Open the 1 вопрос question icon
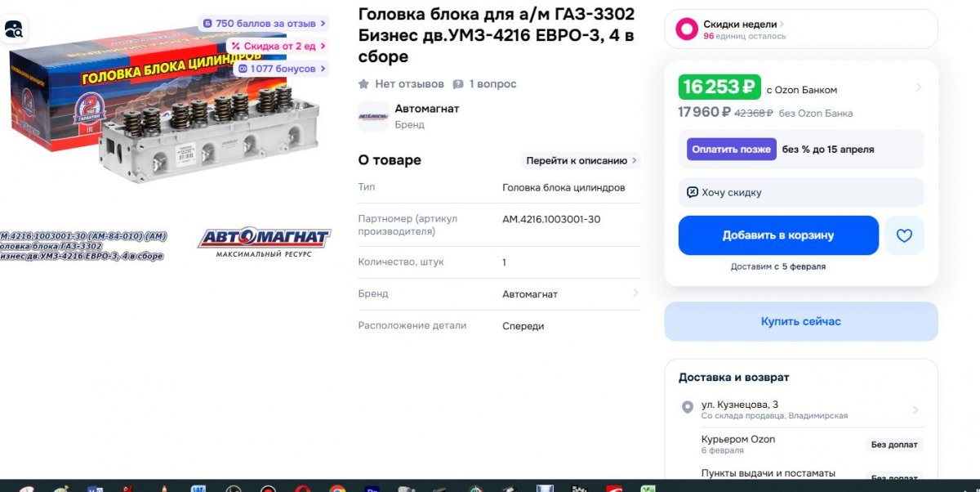The width and height of the screenshot is (980, 492). 458,84
